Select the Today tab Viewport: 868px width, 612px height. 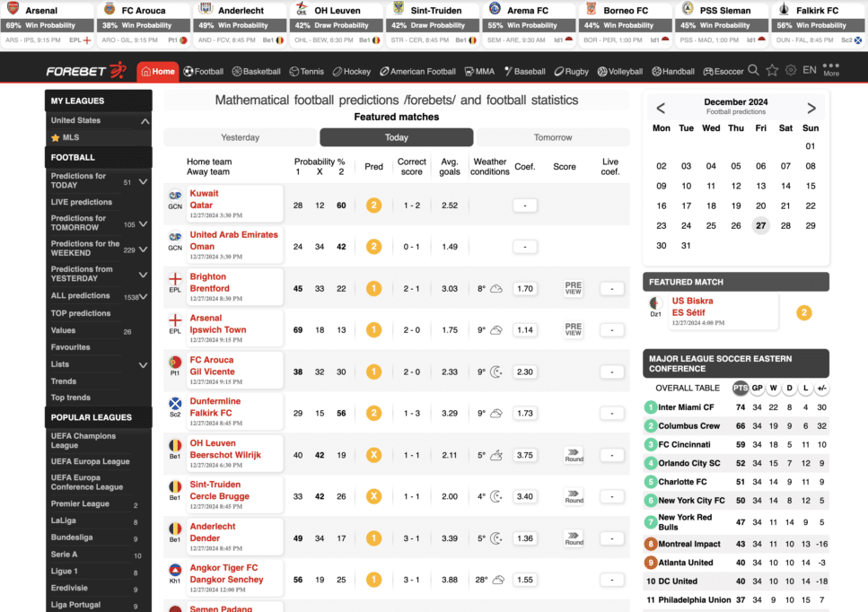pos(397,137)
